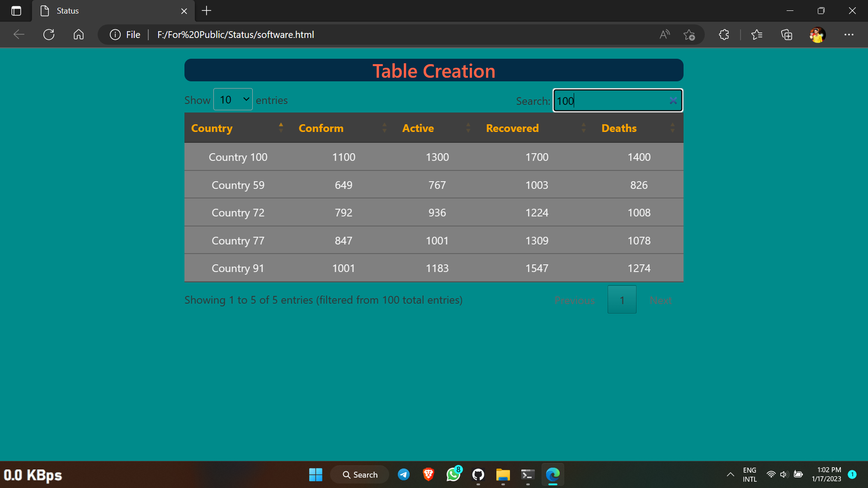Open the Show entries dropdown
Viewport: 868px width, 488px height.
pyautogui.click(x=233, y=99)
